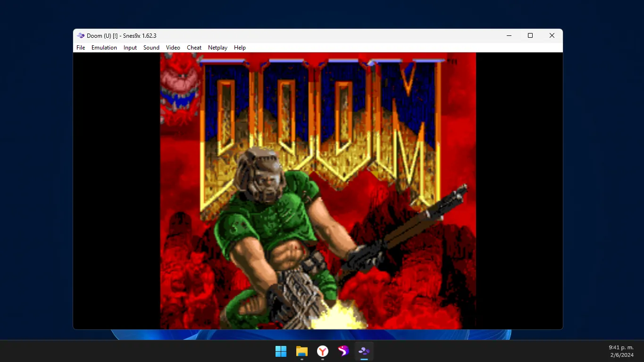Click the Doom game title screen
This screenshot has width=644, height=362.
tap(318, 191)
